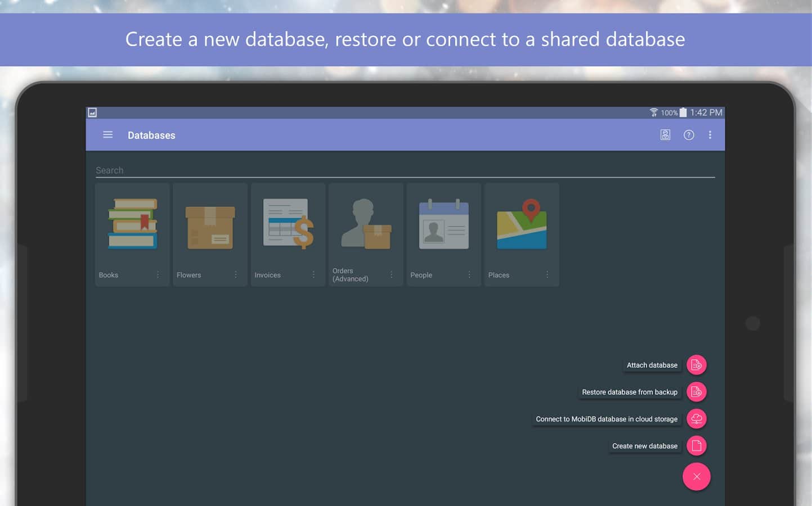812x506 pixels.
Task: Close the floating action menu
Action: [696, 477]
